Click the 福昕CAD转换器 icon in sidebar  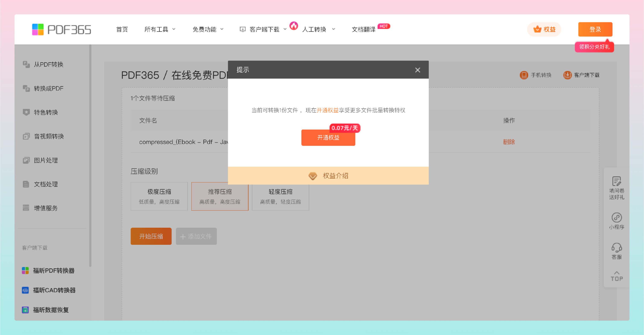click(x=25, y=290)
